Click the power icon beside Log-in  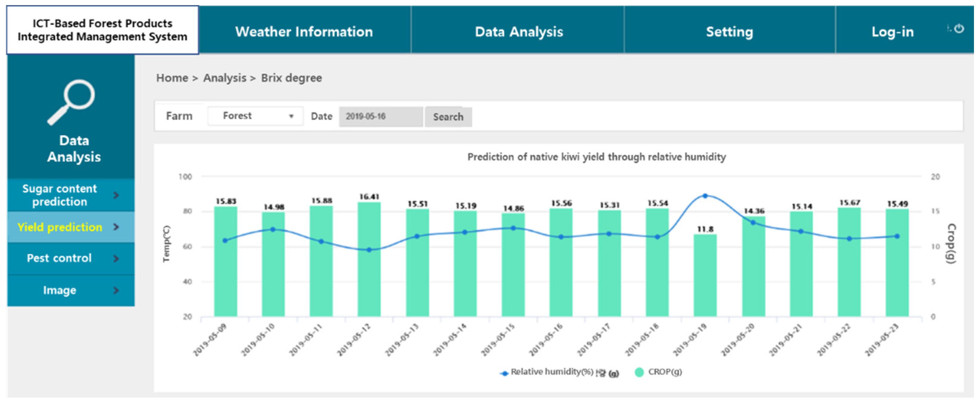959,28
